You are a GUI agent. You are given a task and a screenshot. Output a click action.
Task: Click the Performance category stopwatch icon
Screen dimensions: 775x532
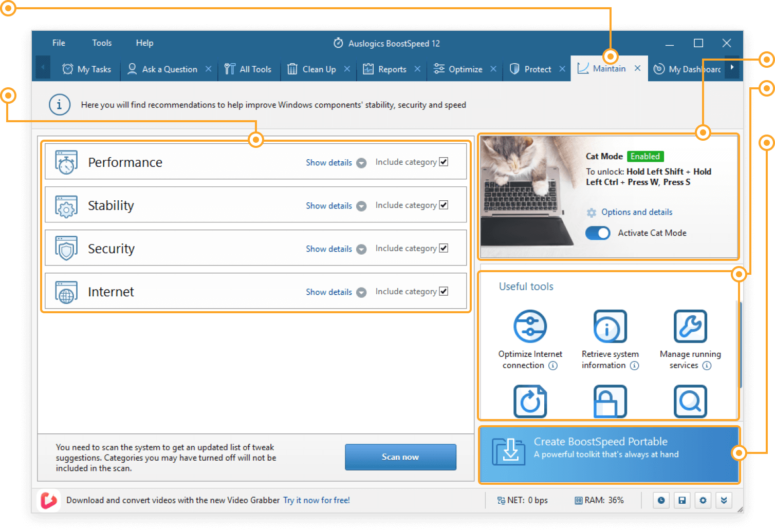[66, 162]
